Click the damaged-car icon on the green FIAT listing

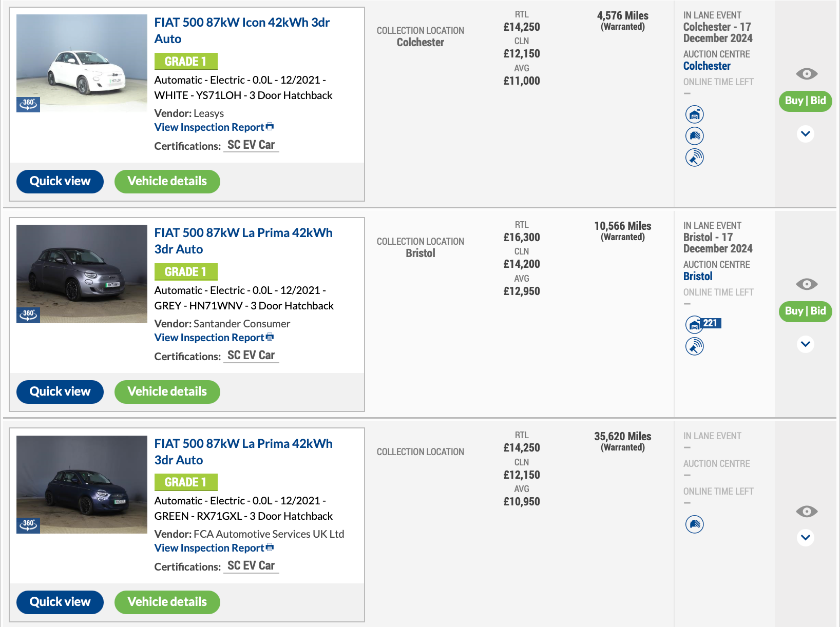tap(694, 524)
